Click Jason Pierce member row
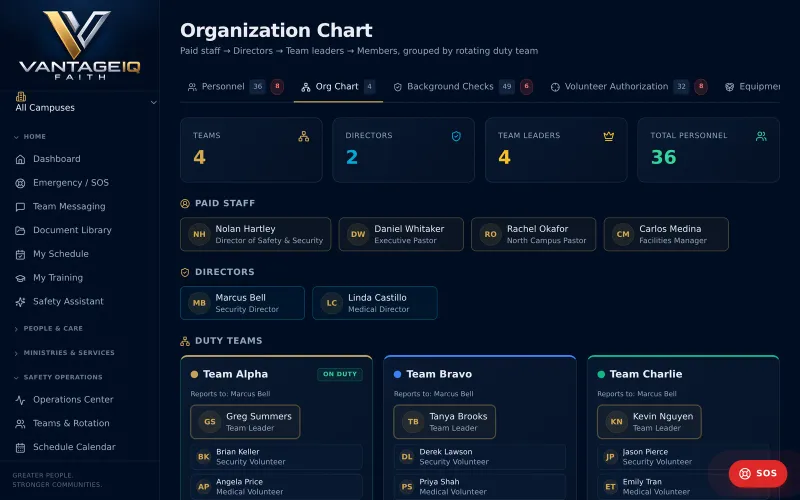 click(x=683, y=457)
